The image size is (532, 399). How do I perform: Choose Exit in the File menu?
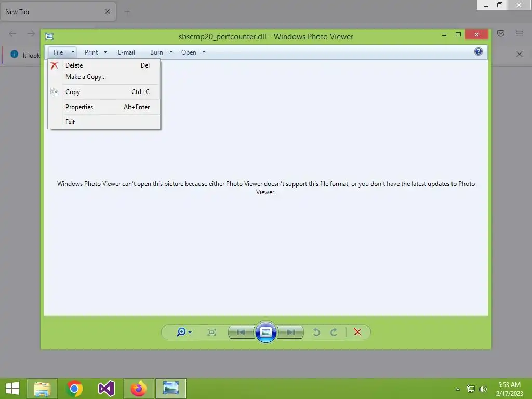click(x=104, y=122)
